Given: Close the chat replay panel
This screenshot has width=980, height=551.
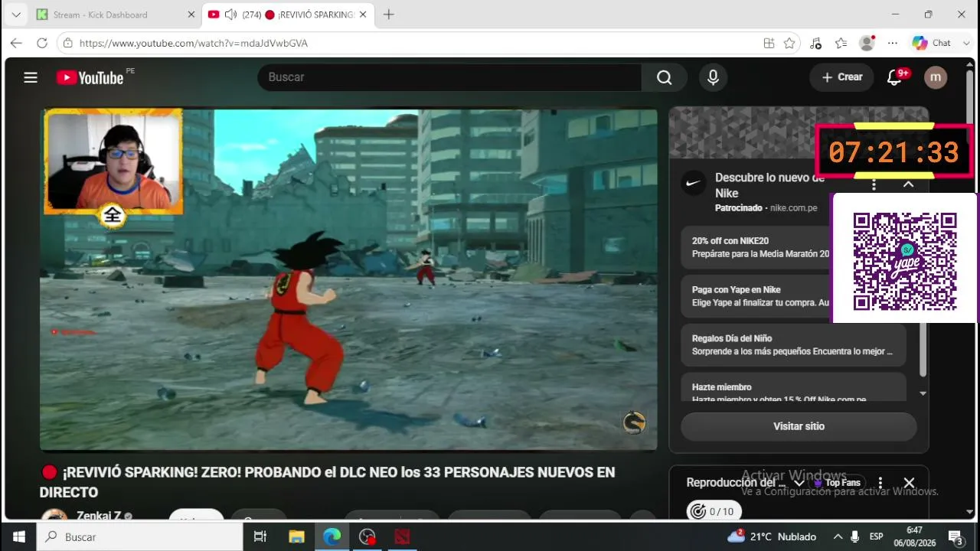Looking at the screenshot, I should [909, 483].
